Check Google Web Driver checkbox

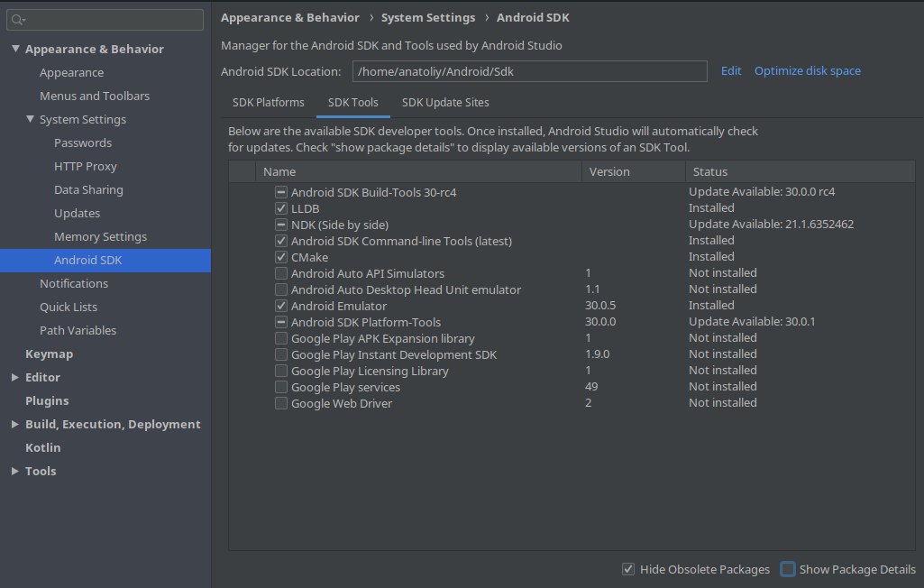tap(281, 403)
